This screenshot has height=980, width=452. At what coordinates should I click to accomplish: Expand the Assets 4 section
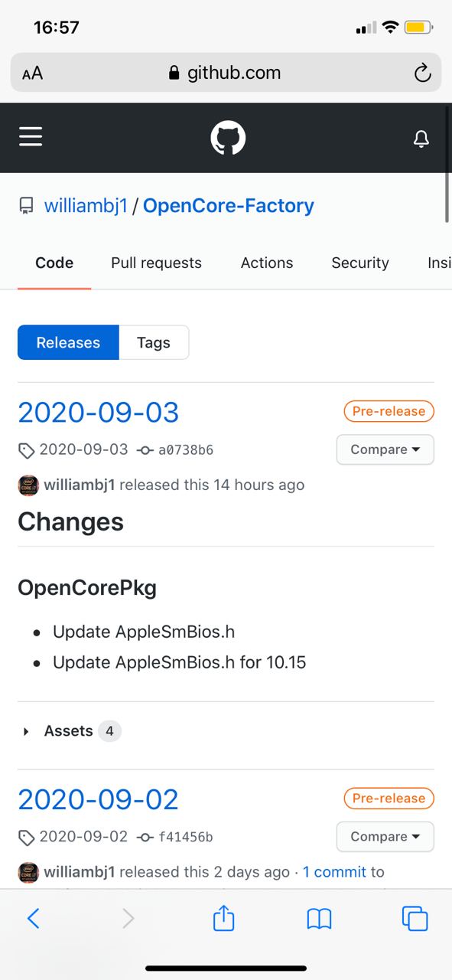(70, 731)
